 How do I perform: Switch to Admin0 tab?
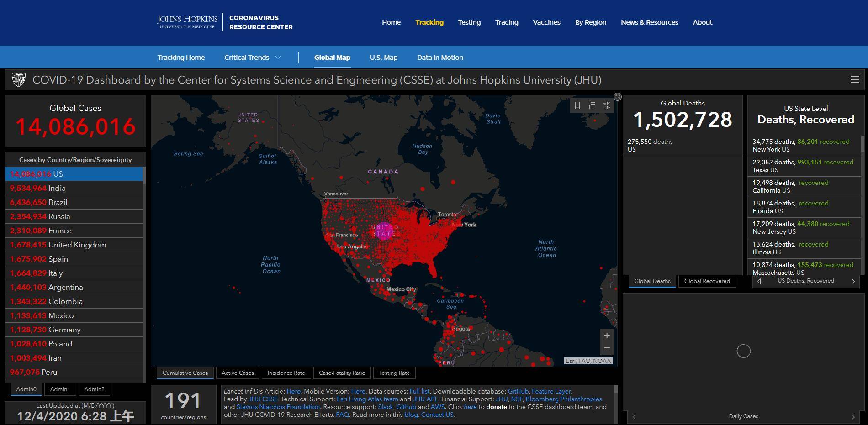pos(26,389)
